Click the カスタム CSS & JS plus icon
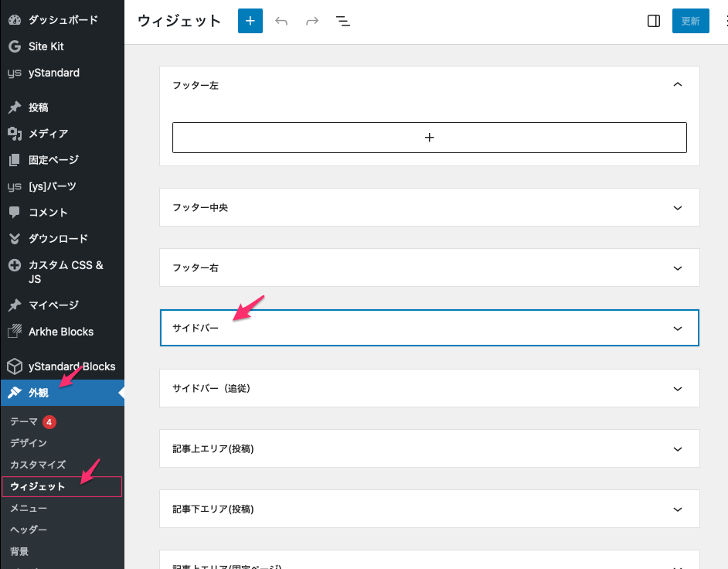728x569 pixels. (x=14, y=265)
